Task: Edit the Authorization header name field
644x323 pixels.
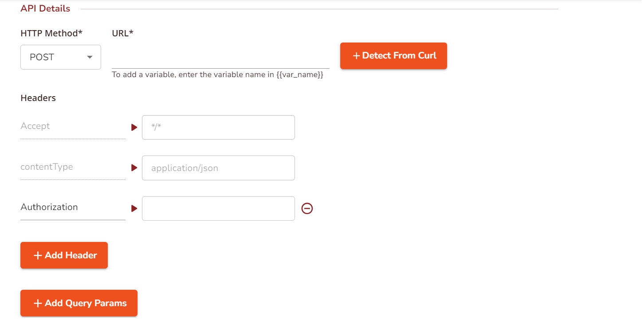Action: coord(73,207)
